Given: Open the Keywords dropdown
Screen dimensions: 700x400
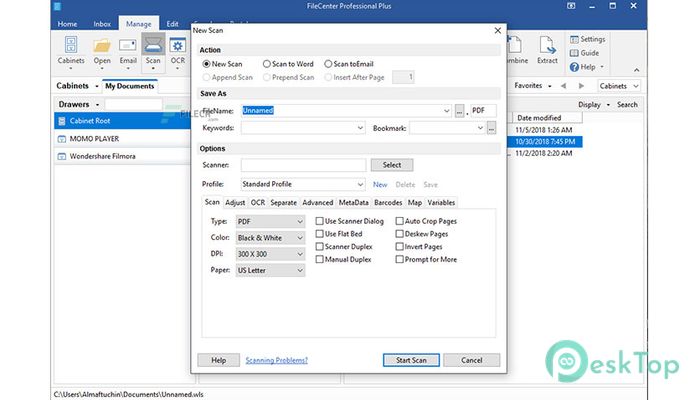Looking at the screenshot, I should pos(360,128).
